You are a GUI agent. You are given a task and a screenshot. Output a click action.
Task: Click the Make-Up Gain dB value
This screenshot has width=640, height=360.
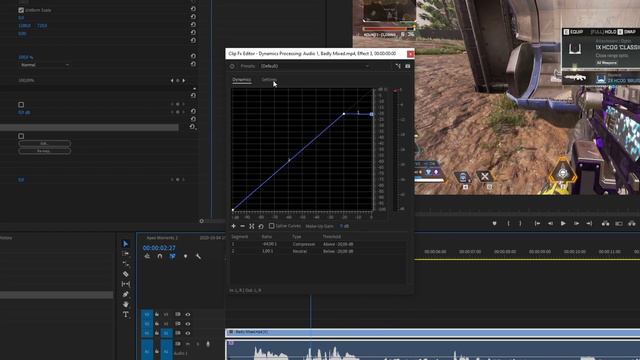[x=344, y=226]
